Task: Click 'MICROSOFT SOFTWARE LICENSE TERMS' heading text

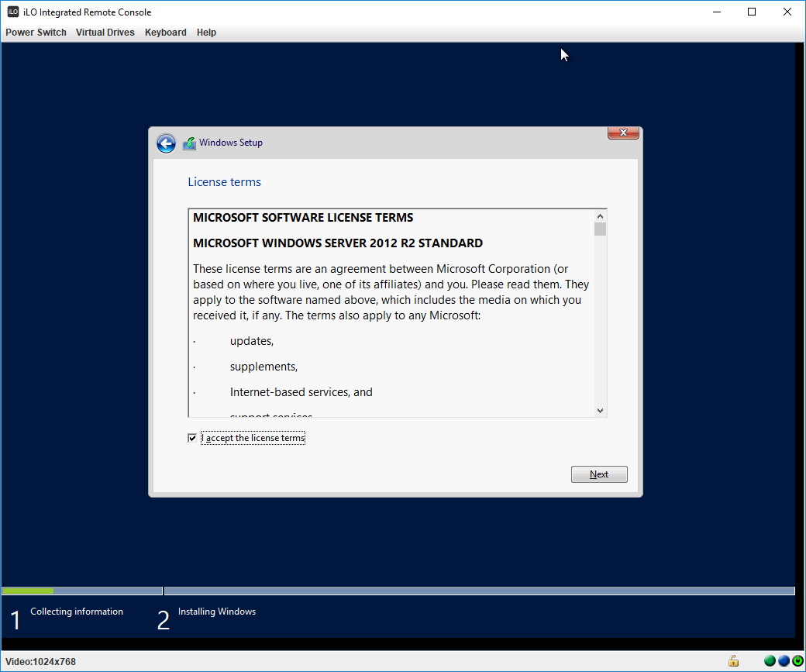Action: pos(303,218)
